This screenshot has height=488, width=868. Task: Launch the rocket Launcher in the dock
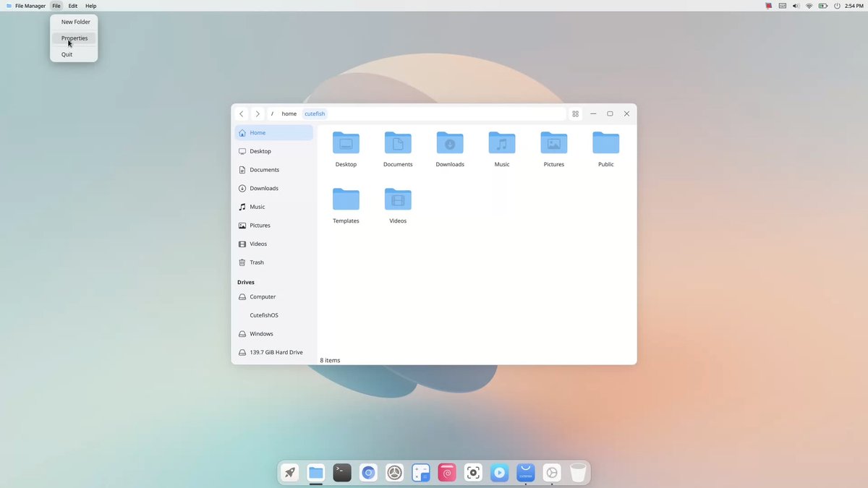(290, 473)
